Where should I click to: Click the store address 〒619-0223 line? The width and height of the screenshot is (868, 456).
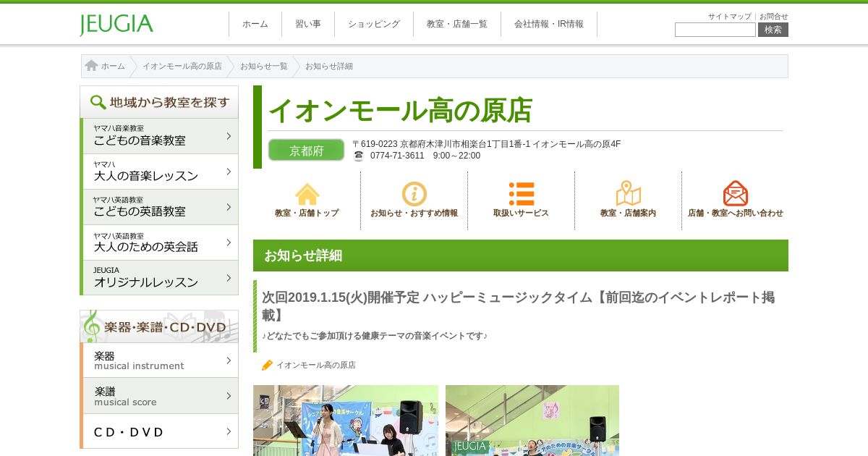point(486,144)
